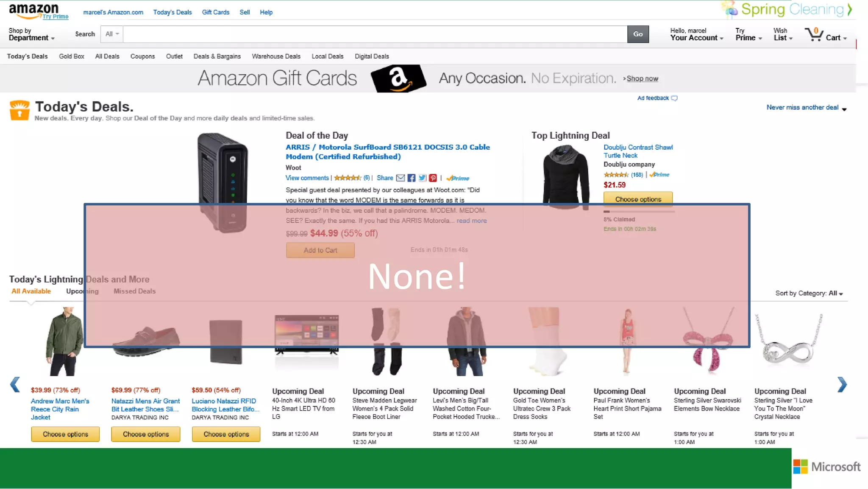Click the claimed progress bar

639,211
